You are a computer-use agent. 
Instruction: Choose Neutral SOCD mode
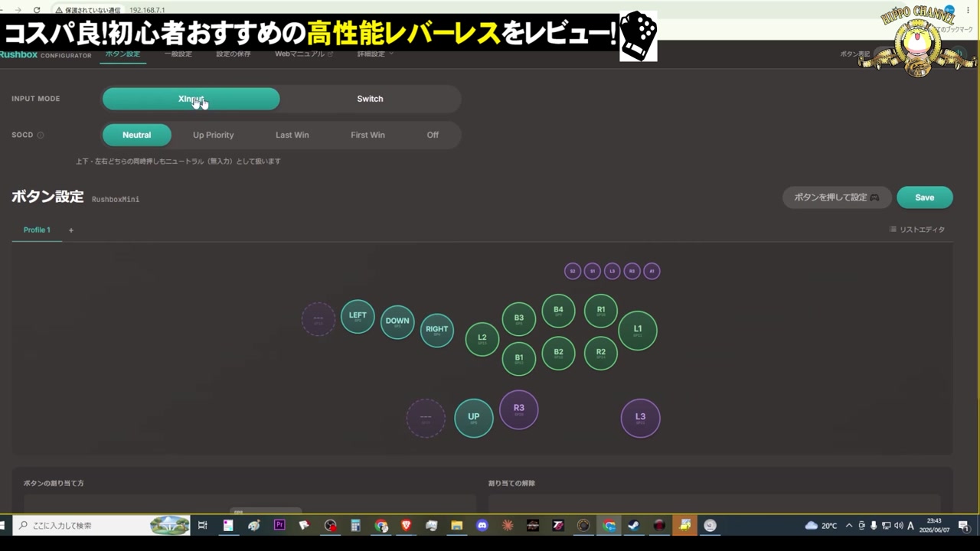pos(136,135)
